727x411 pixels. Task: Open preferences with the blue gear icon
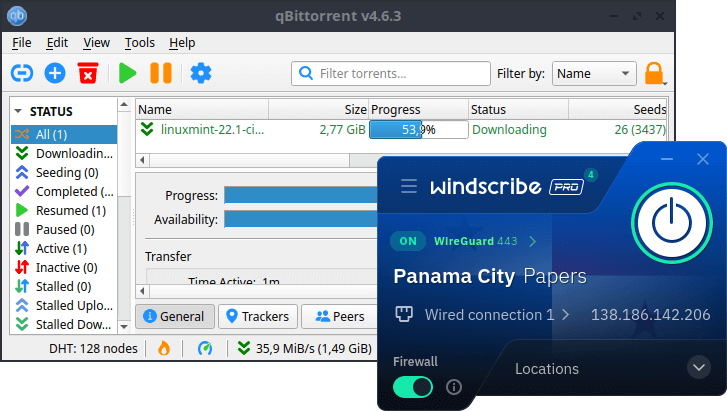pos(201,73)
